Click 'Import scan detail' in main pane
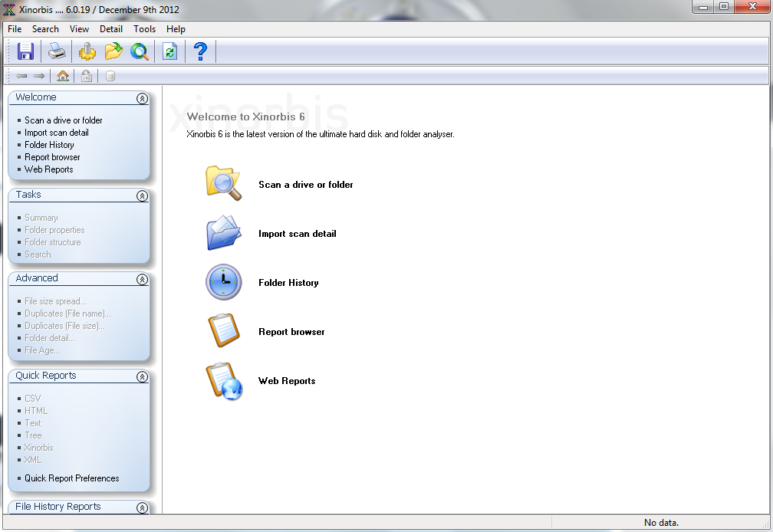 298,234
